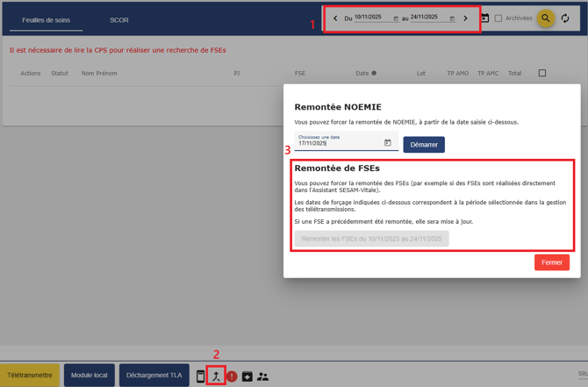Open calendar picker for start date 10/11/2025
588x387 pixels.
(x=396, y=18)
